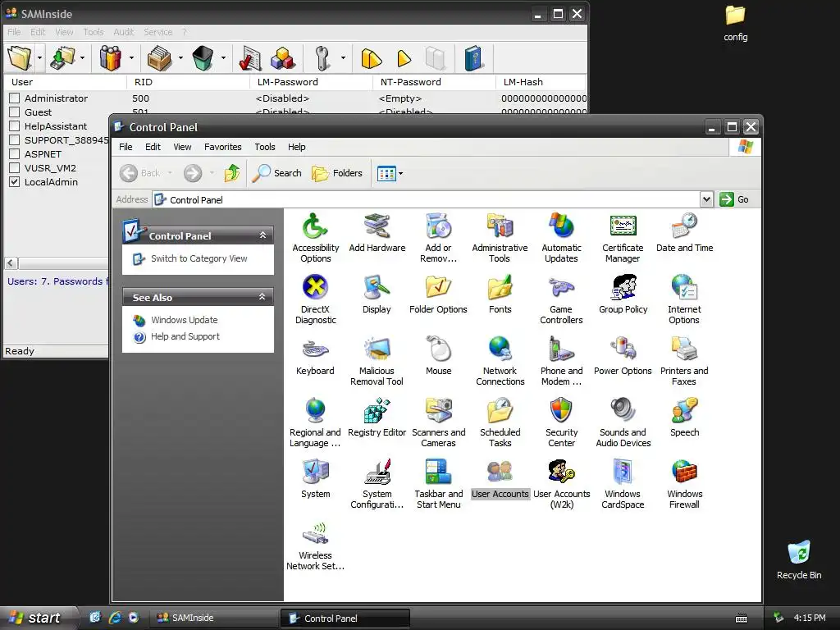Click SAMInside horizontal scrollbar left arrow
Image resolution: width=840 pixels, height=630 pixels.
[x=11, y=263]
